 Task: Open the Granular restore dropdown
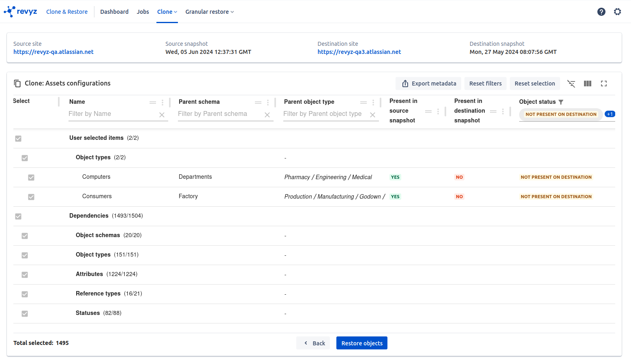210,12
